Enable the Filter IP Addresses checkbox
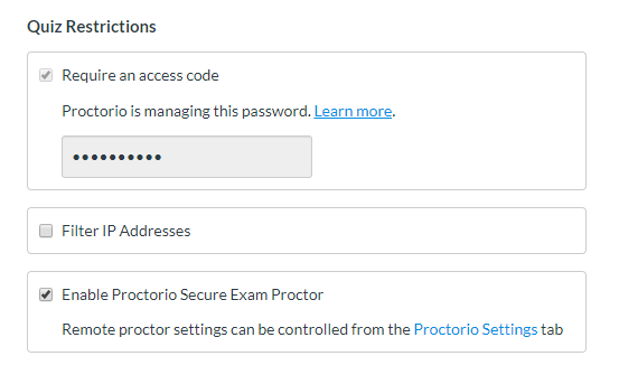The width and height of the screenshot is (618, 384). pos(46,231)
